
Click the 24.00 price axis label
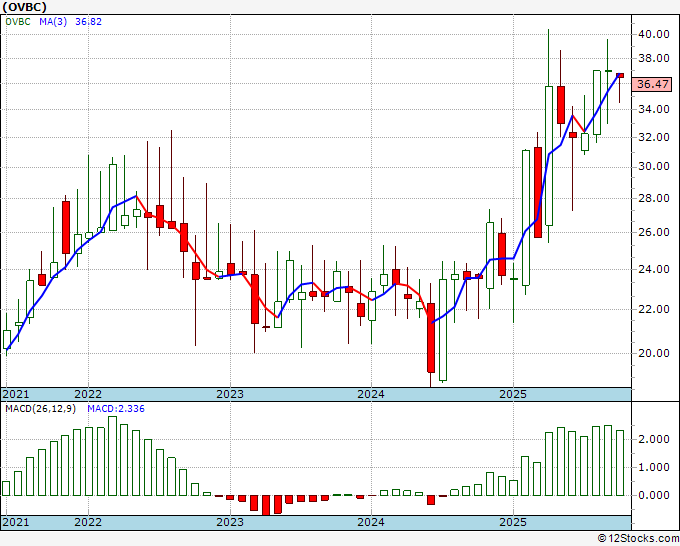pyautogui.click(x=654, y=269)
